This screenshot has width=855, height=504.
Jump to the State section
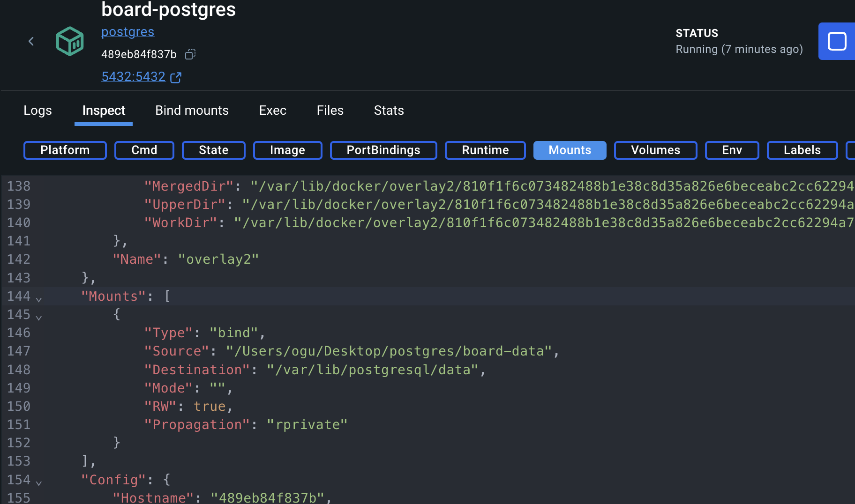click(214, 150)
